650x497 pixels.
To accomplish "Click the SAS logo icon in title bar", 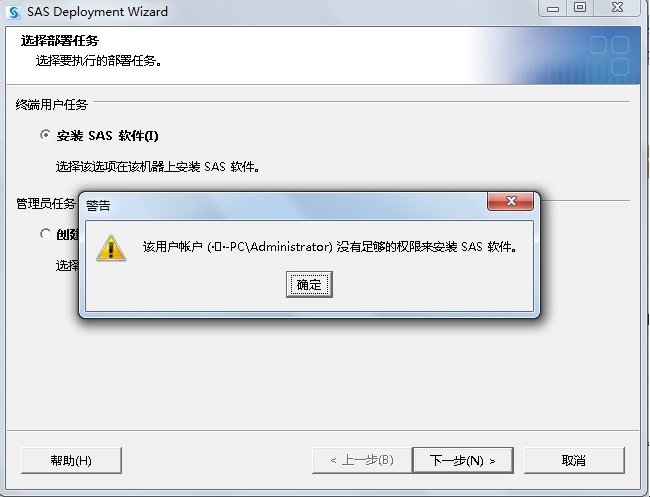I will (x=14, y=12).
